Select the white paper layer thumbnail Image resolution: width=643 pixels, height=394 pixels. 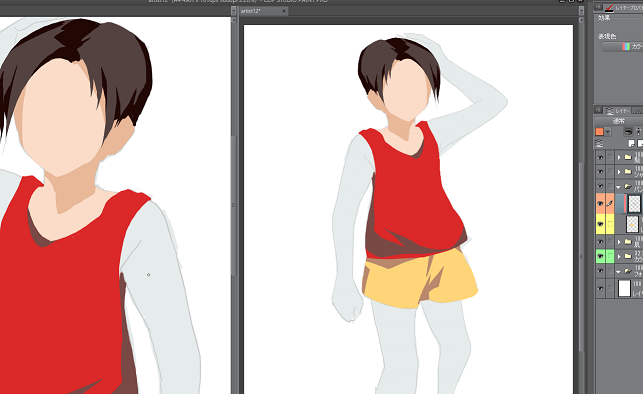coord(624,288)
